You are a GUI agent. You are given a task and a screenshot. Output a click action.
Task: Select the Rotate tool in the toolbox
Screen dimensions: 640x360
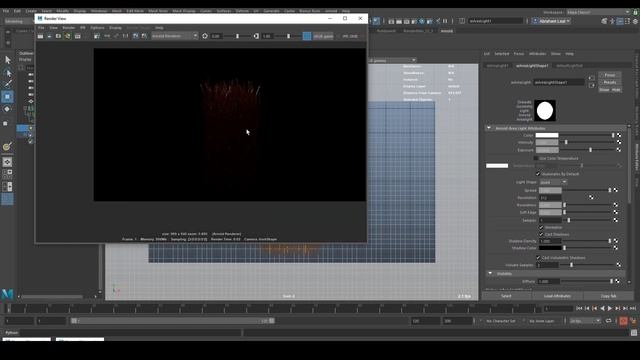(x=7, y=109)
